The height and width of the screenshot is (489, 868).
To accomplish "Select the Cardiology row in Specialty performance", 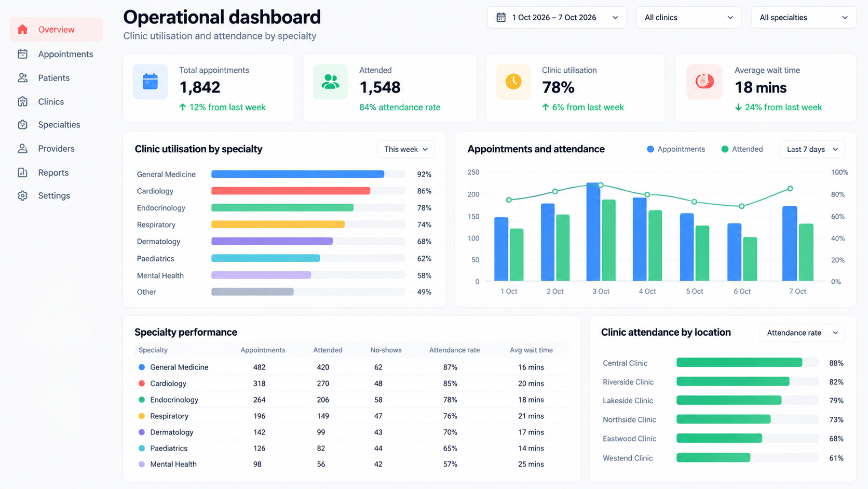I will pos(351,384).
